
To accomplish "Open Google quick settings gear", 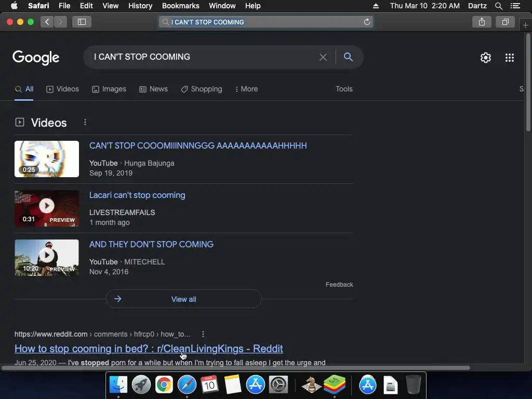I will tap(486, 58).
